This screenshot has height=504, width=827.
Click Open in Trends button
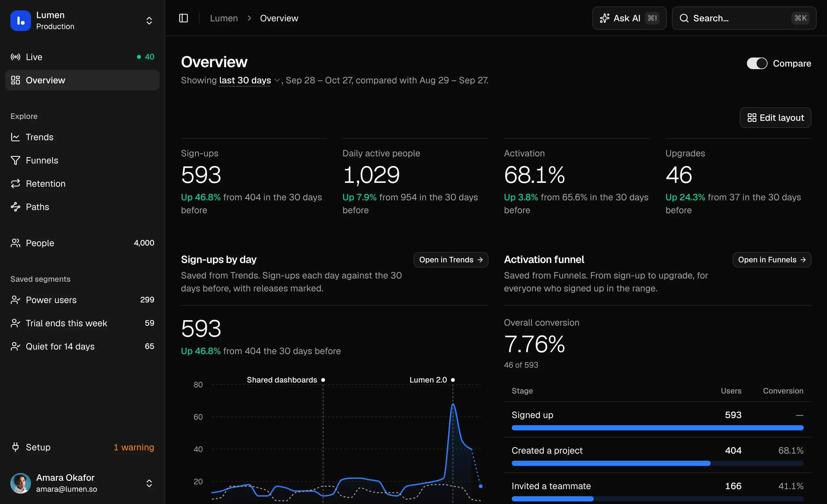click(451, 260)
